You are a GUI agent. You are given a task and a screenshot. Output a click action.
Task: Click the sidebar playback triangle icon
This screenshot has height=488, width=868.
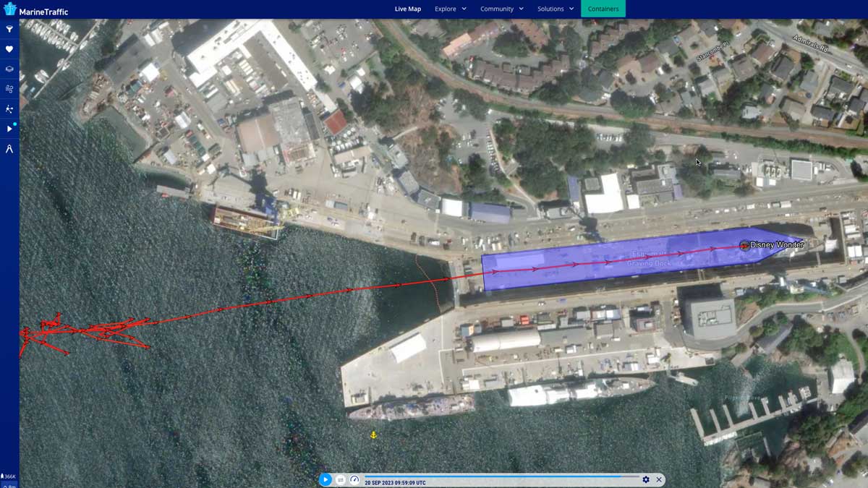click(9, 129)
